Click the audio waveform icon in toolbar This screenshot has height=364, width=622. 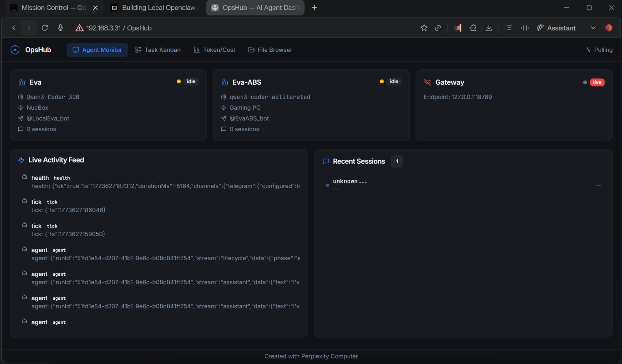coord(525,28)
